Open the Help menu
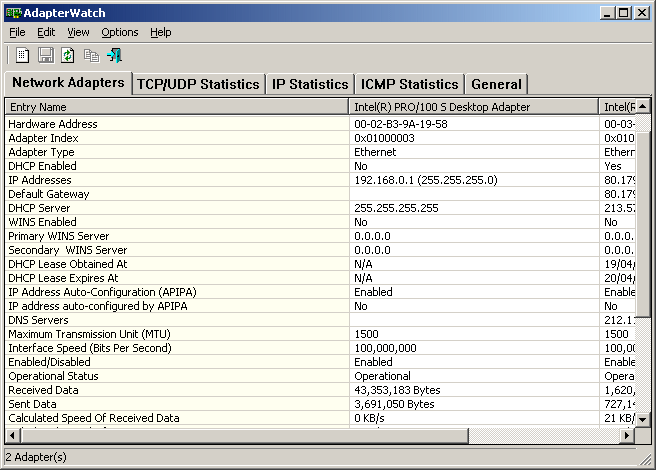This screenshot has height=470, width=656. coord(161,32)
